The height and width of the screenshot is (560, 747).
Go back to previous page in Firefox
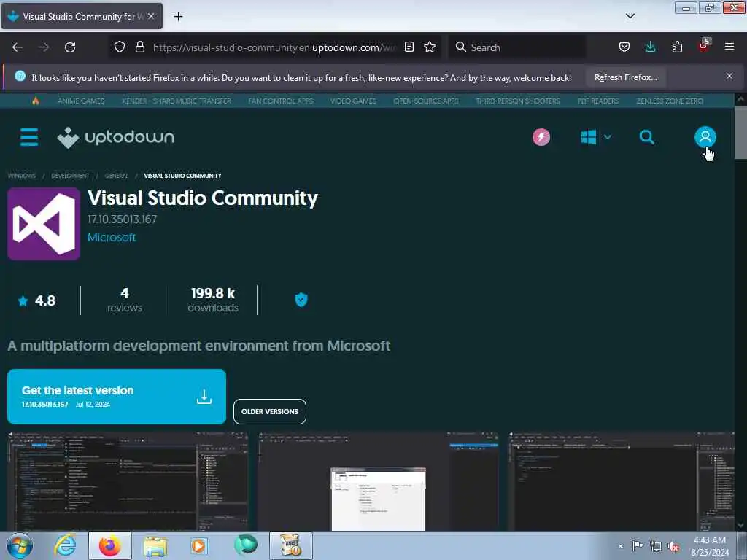18,47
